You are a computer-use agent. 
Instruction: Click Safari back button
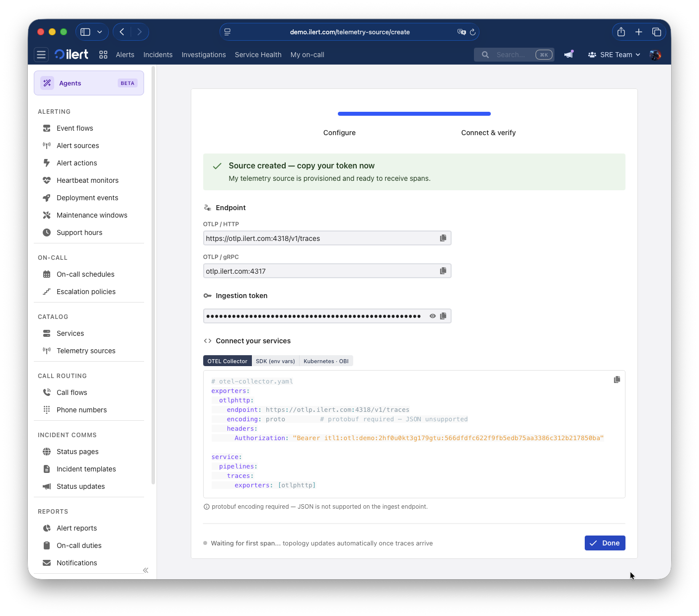click(x=122, y=32)
